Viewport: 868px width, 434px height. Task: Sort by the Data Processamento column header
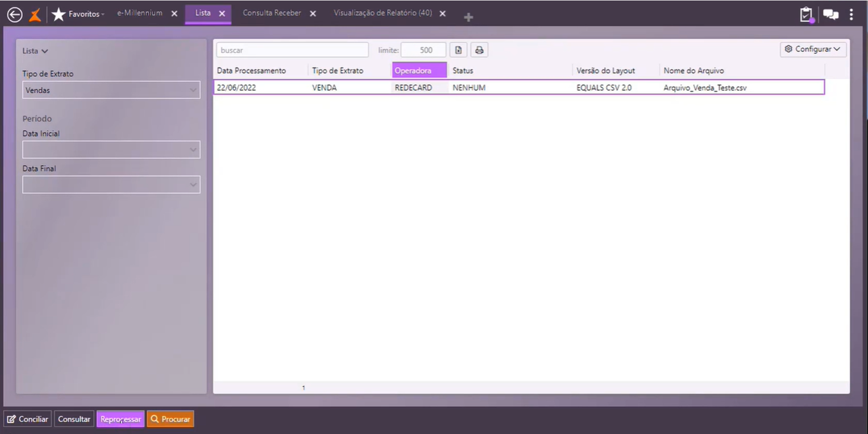[251, 71]
